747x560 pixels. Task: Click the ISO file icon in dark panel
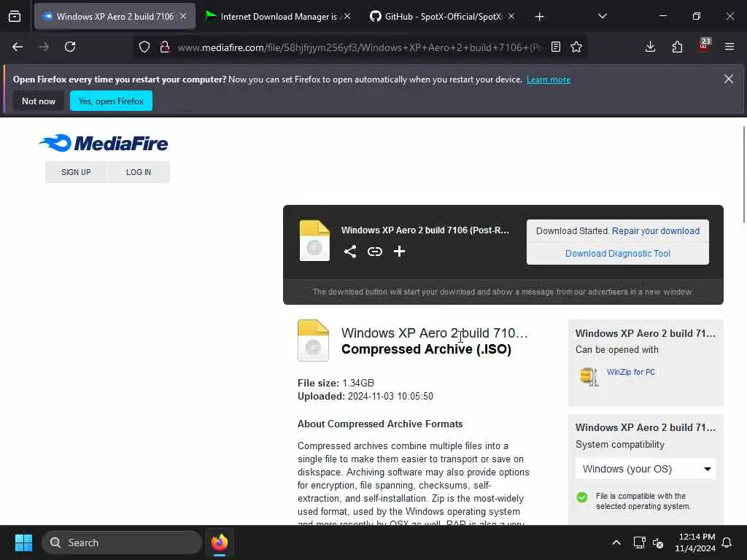[314, 241]
